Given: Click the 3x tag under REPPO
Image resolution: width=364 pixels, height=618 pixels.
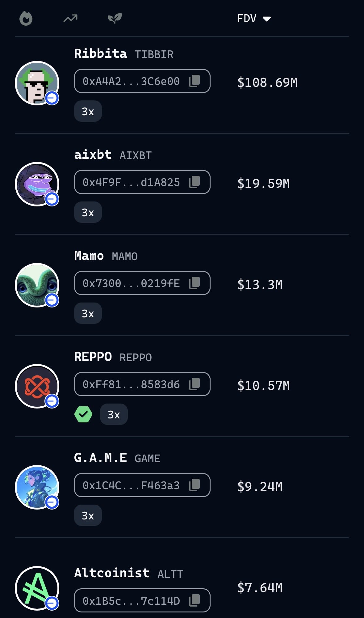Looking at the screenshot, I should click(114, 414).
